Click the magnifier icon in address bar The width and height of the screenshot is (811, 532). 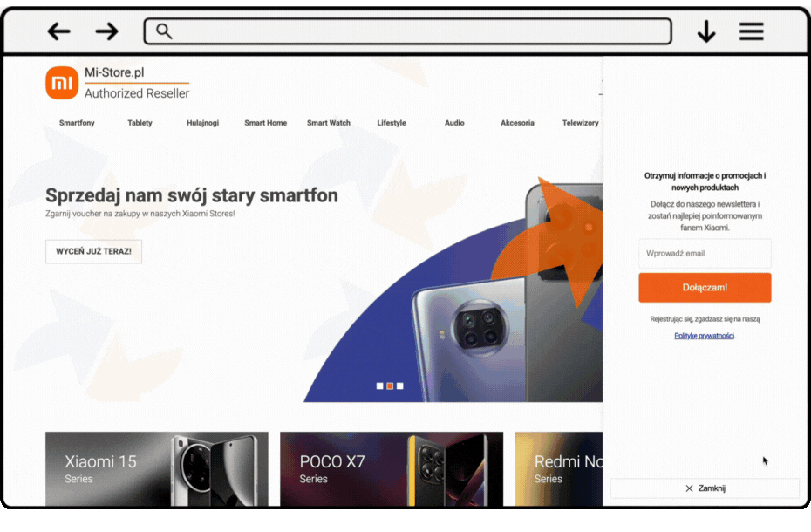point(164,31)
